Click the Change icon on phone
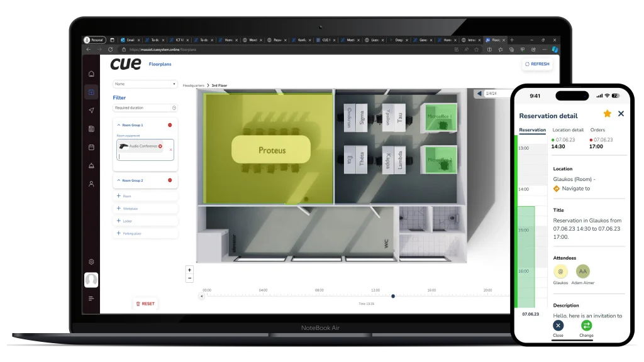Image resolution: width=644 pixels, height=362 pixels. (586, 326)
